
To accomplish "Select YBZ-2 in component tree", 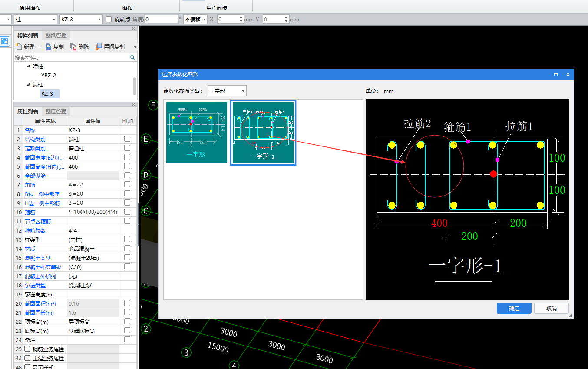I will point(49,75).
